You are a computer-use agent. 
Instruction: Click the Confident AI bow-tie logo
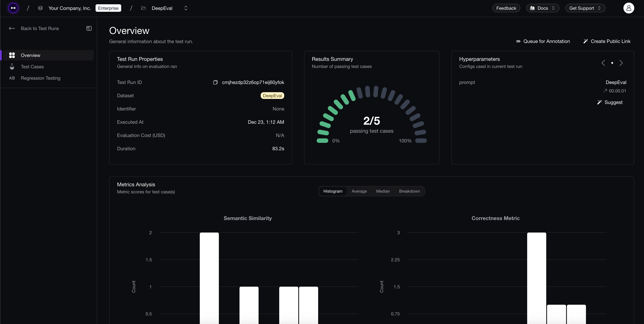pyautogui.click(x=13, y=8)
